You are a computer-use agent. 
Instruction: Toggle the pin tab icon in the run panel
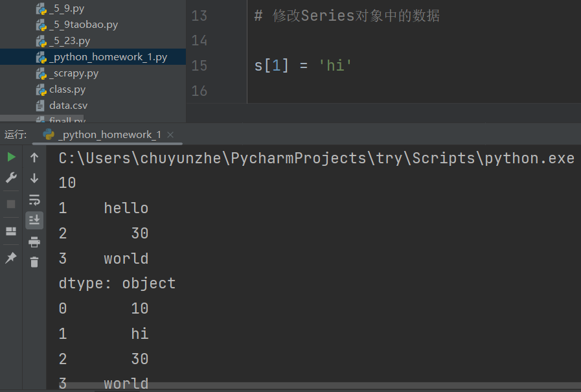(x=11, y=258)
